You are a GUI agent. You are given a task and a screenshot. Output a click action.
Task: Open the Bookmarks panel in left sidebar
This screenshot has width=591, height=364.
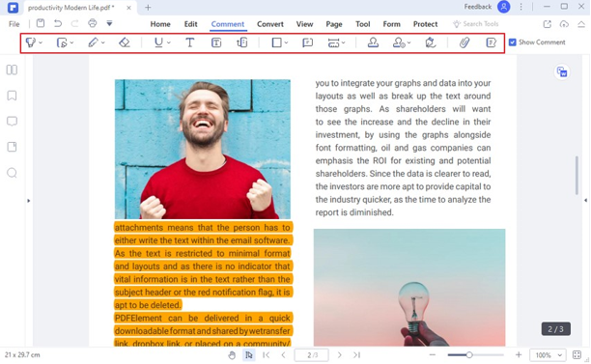pyautogui.click(x=12, y=96)
